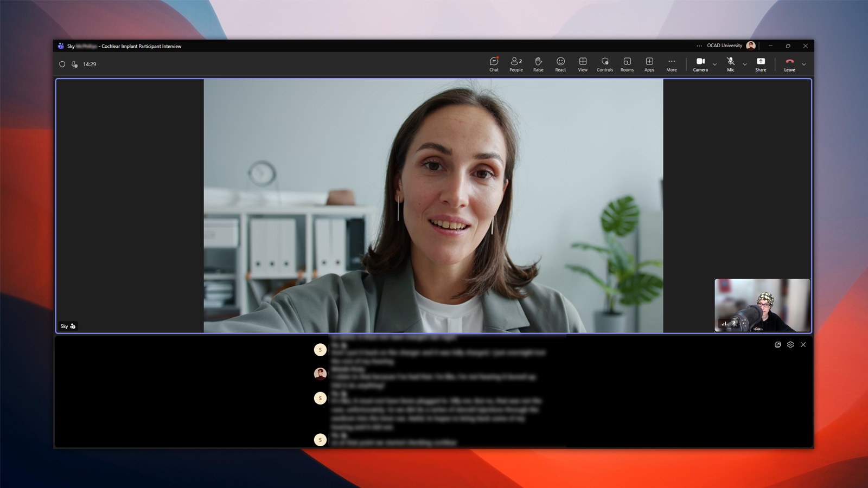
Task: Unmute the Mic
Action: click(x=731, y=64)
